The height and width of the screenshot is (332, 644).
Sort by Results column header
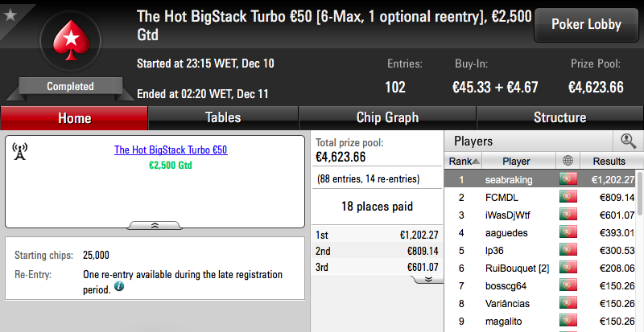click(x=609, y=162)
